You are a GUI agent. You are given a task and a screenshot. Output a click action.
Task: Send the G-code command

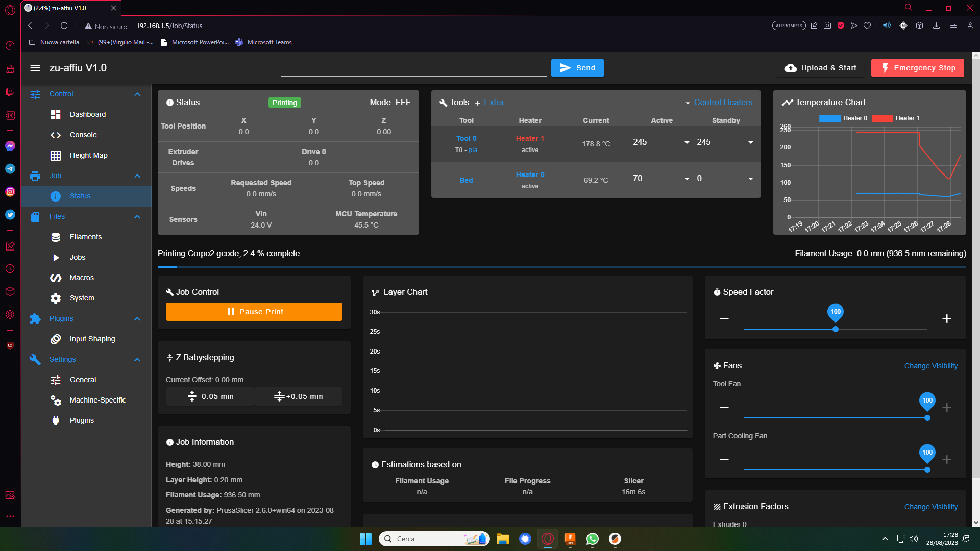(577, 68)
